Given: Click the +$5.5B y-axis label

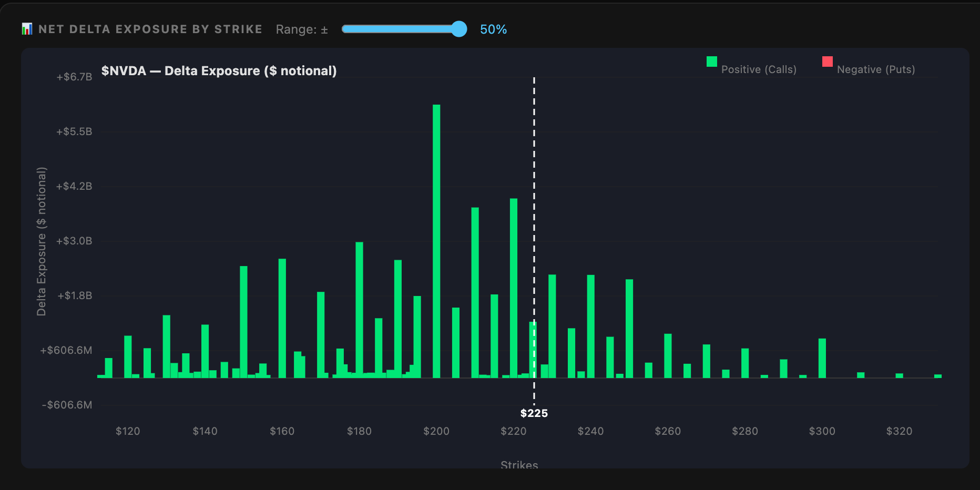Looking at the screenshot, I should coord(74,131).
